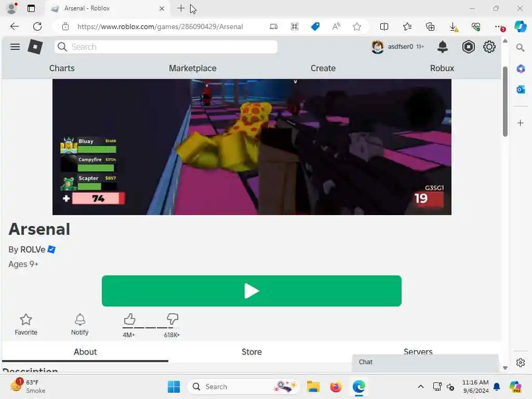
Task: Go back using the browser back arrow
Action: pos(14,26)
